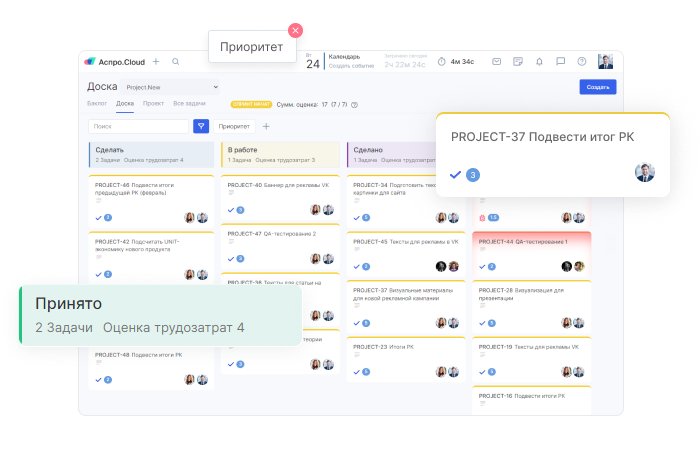Click assignee avatars on PROJECT-28 card
This screenshot has height=456, width=700.
[573, 323]
